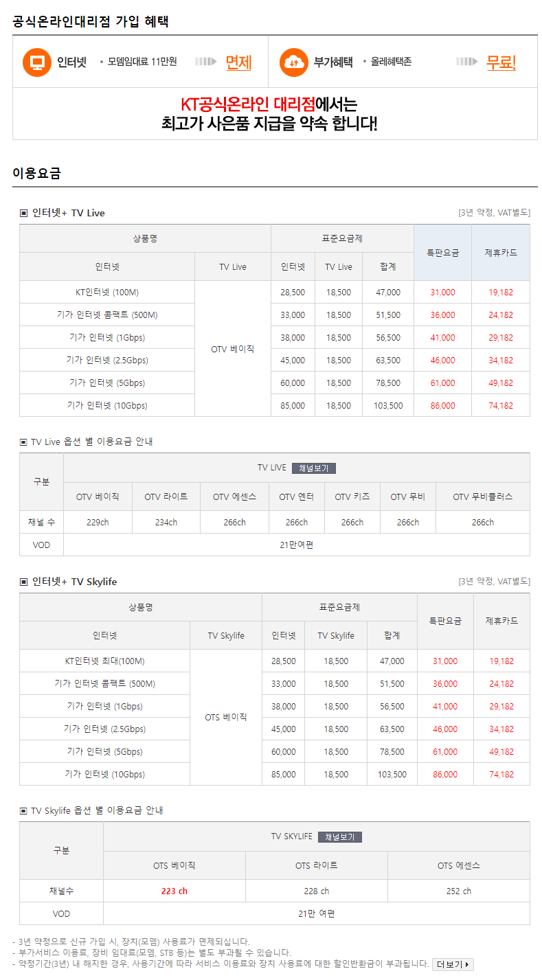Expand the 더보기 notes button
This screenshot has height=980, width=542.
click(453, 964)
